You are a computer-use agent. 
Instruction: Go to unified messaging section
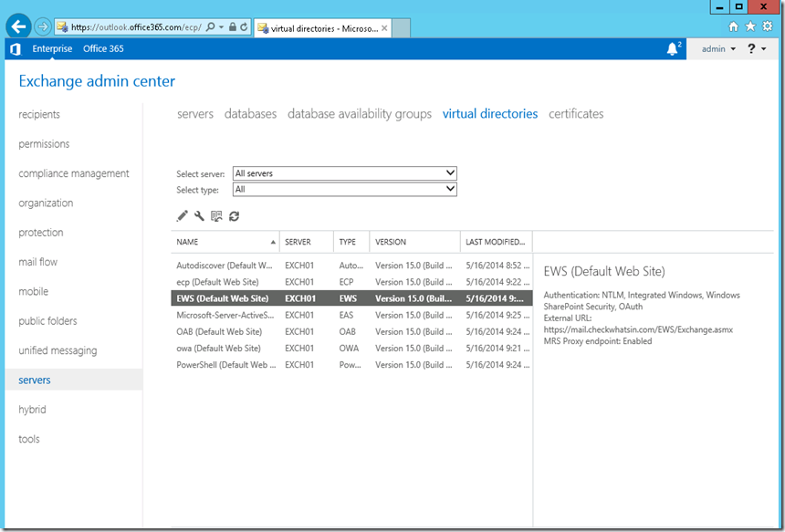tap(58, 350)
